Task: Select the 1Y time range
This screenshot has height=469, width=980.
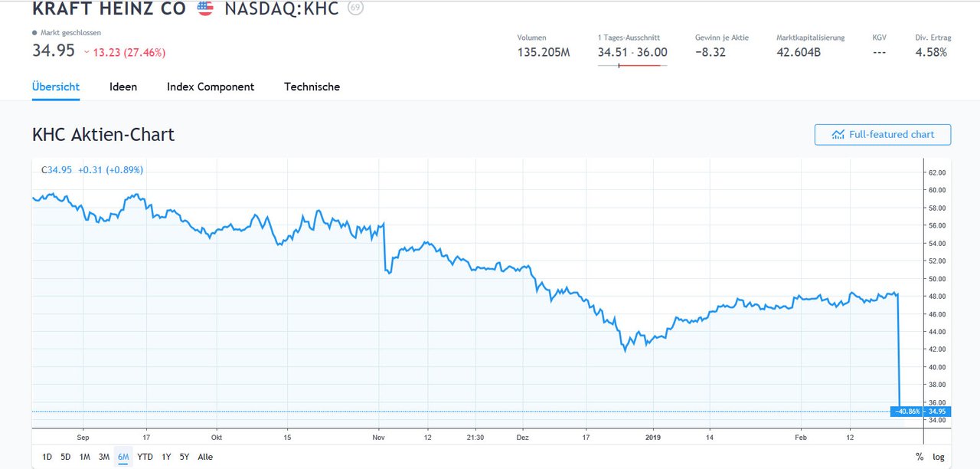Action: click(166, 457)
